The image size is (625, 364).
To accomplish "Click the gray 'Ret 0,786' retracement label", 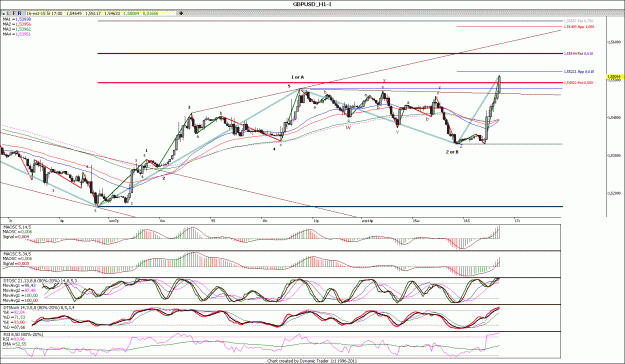I will click(578, 21).
